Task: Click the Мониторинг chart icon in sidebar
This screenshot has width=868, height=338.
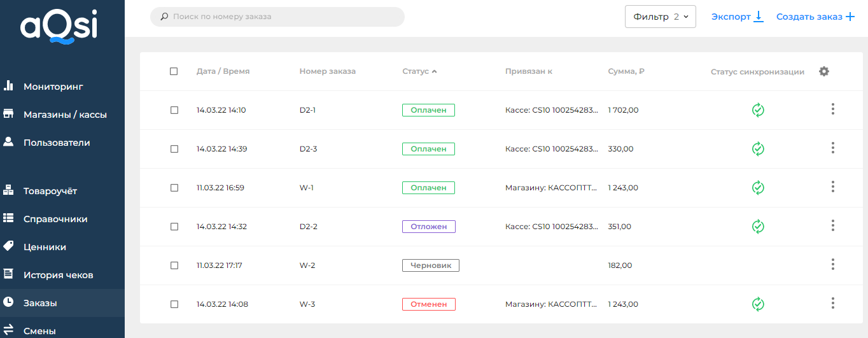Action: pyautogui.click(x=9, y=86)
